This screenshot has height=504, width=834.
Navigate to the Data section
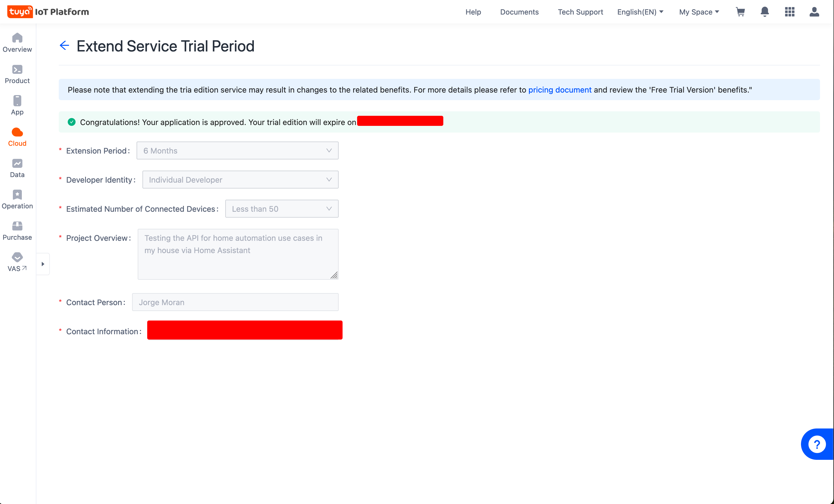tap(17, 168)
